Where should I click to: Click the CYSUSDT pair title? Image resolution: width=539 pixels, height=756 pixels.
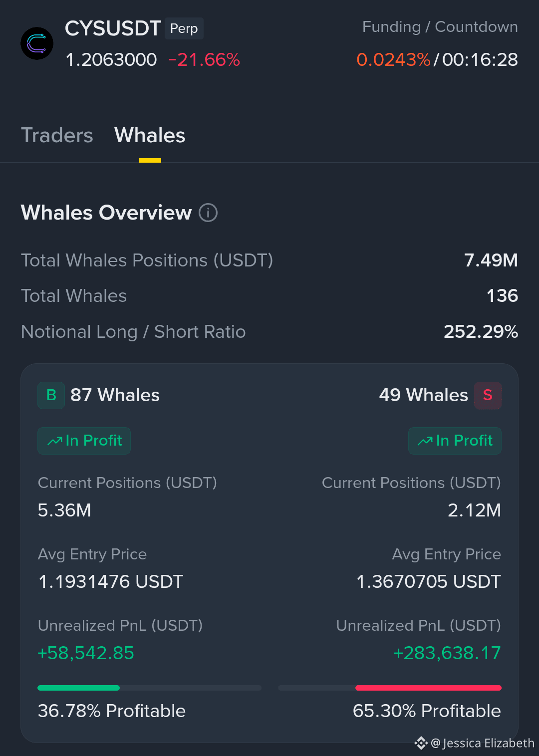coord(113,28)
